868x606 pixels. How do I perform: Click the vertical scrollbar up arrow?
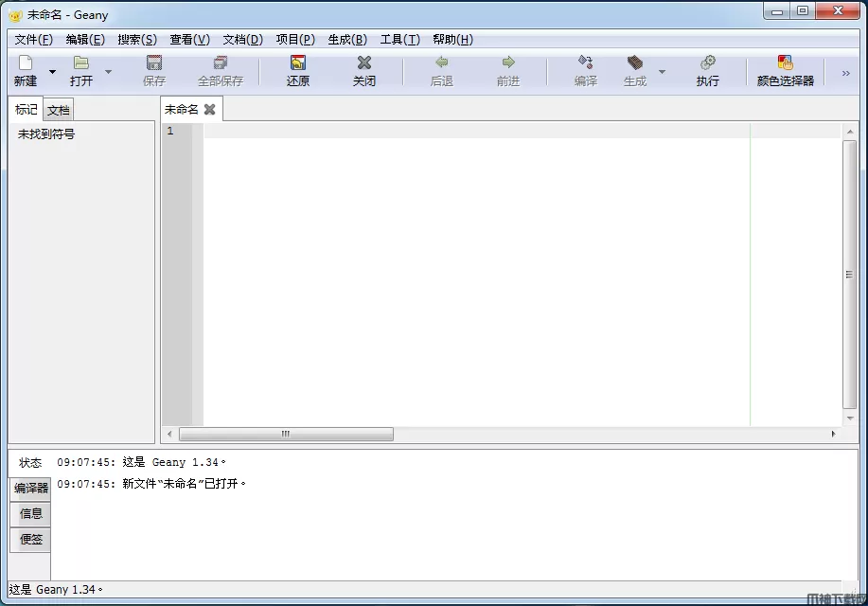click(850, 132)
